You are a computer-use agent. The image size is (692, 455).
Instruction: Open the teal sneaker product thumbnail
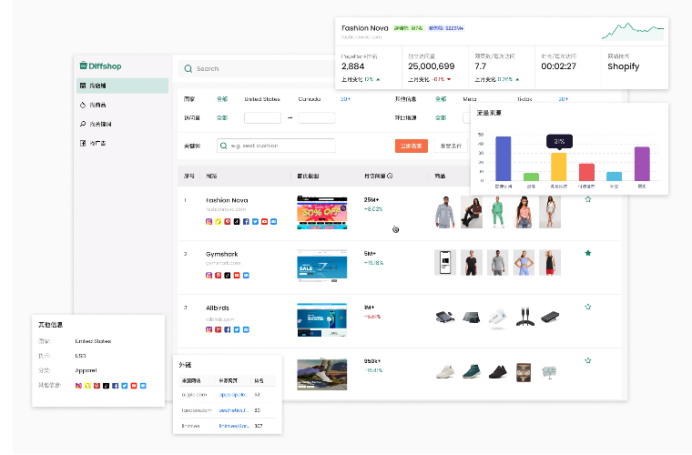click(x=471, y=371)
